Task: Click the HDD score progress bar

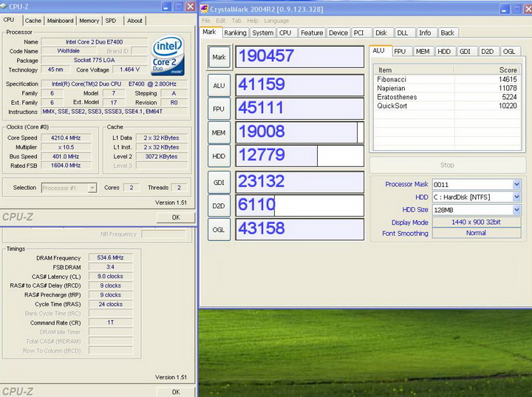Action: 299,157
